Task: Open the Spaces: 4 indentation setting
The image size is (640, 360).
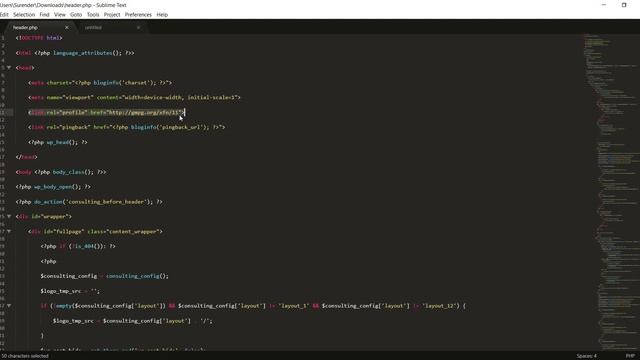Action: 587,356
